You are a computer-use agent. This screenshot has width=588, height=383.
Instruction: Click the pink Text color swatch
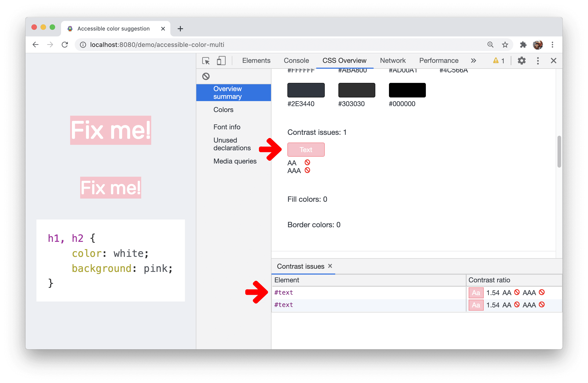[x=306, y=150]
